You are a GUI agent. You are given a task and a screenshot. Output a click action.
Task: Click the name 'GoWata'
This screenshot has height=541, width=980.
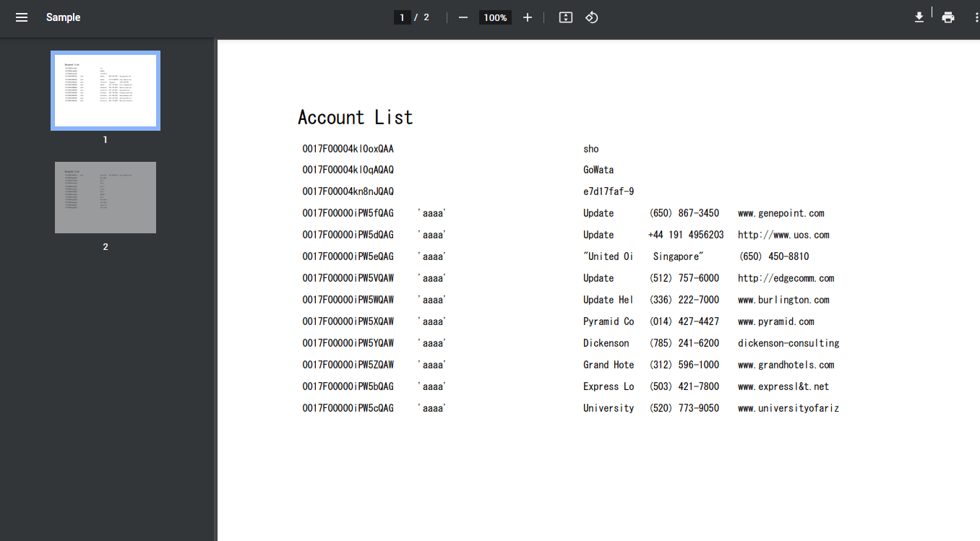coord(598,170)
